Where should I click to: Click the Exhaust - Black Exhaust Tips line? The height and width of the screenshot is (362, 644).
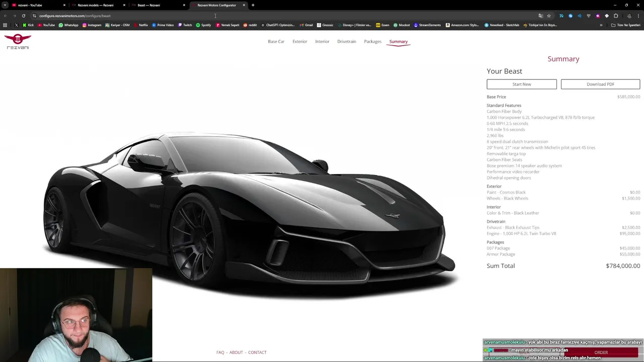(563, 228)
